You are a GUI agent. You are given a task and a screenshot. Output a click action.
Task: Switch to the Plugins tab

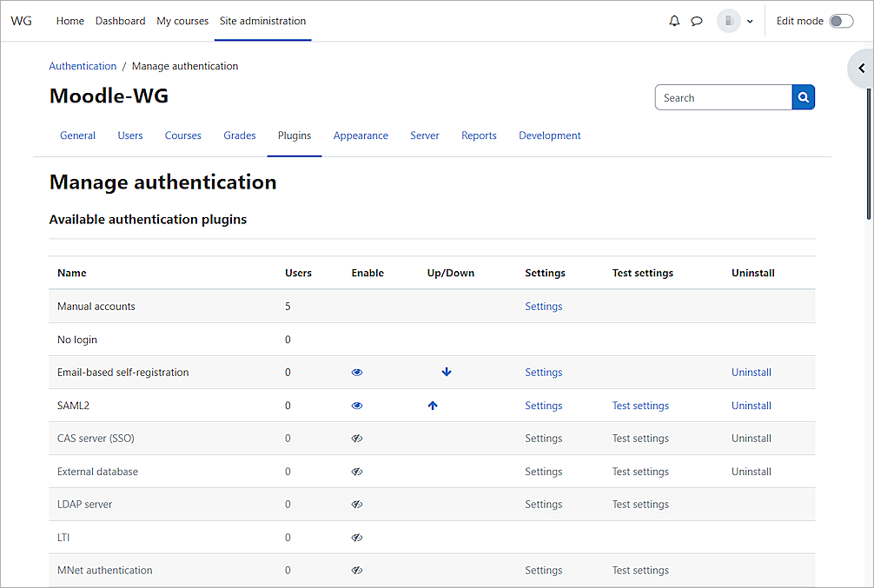tap(294, 135)
